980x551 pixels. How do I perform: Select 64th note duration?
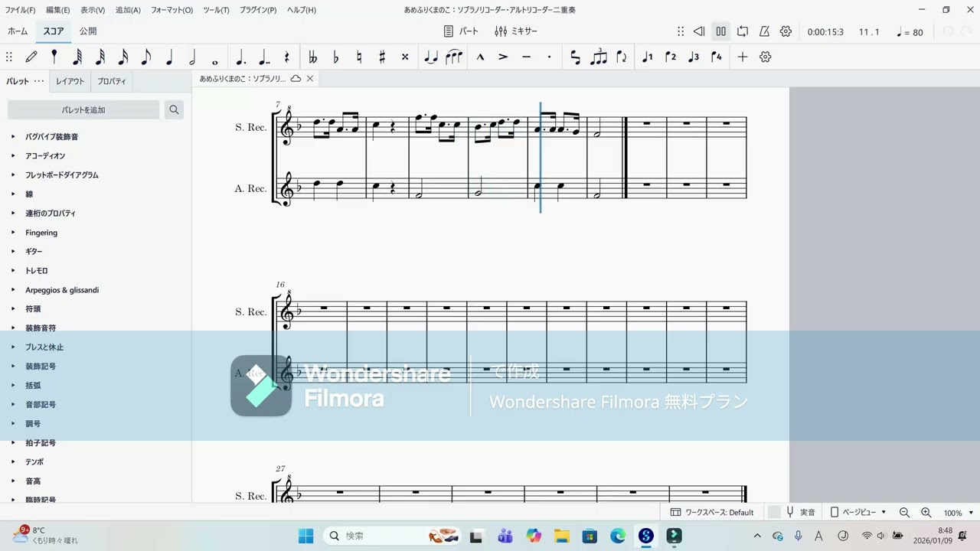[77, 57]
